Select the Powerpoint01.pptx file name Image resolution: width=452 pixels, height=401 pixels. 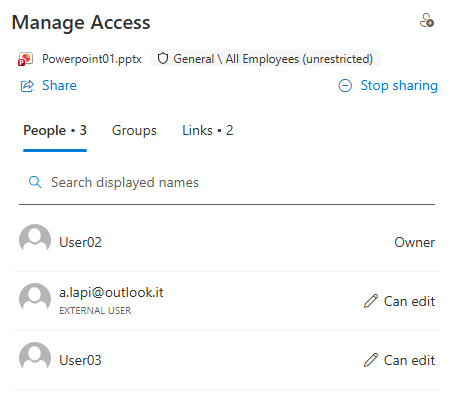92,59
